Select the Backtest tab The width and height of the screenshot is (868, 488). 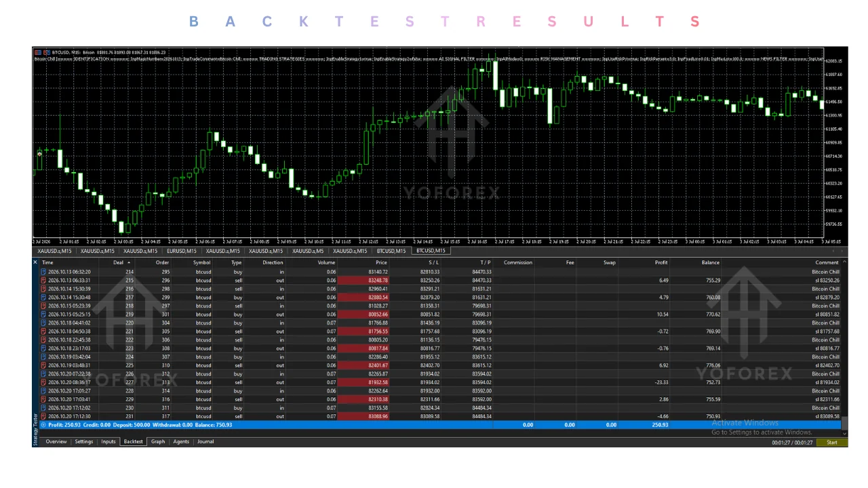pyautogui.click(x=133, y=442)
